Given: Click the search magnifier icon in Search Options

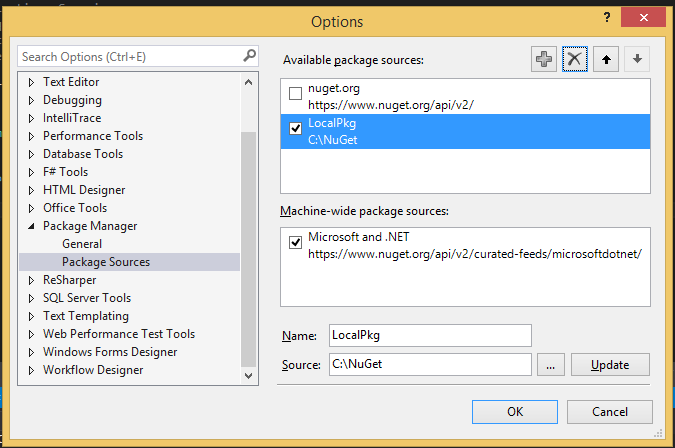Looking at the screenshot, I should (x=249, y=56).
